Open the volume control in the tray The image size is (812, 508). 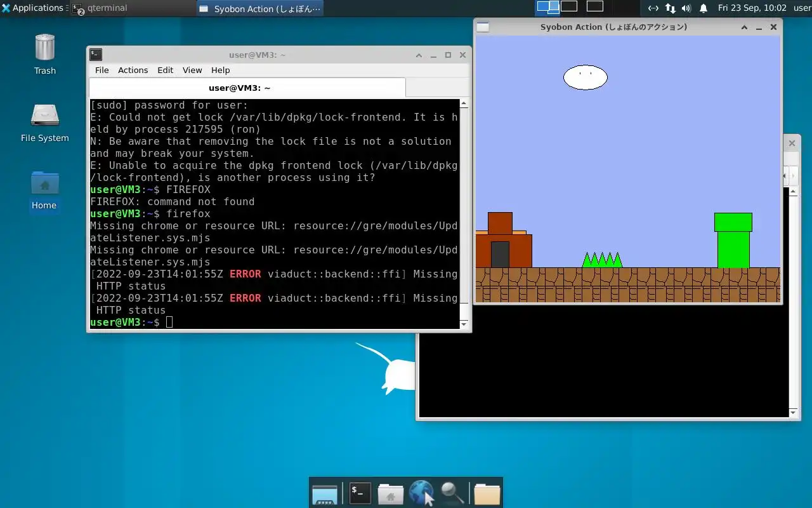pos(686,8)
